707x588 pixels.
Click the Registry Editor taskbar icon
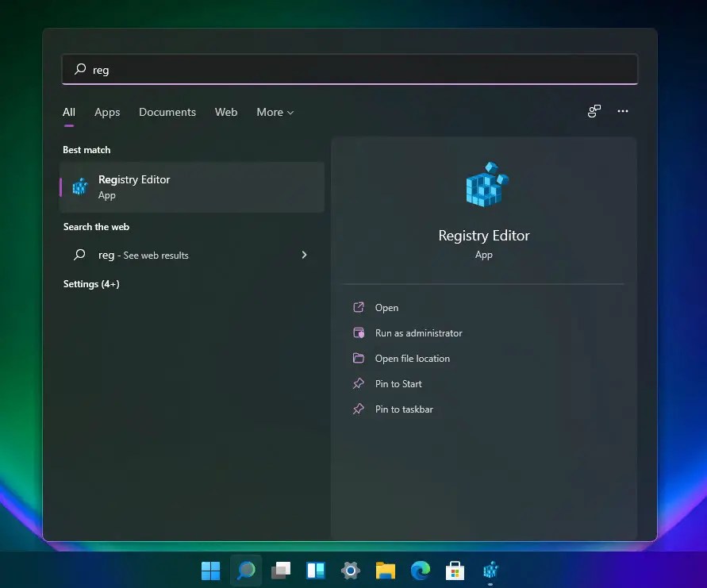pos(490,571)
